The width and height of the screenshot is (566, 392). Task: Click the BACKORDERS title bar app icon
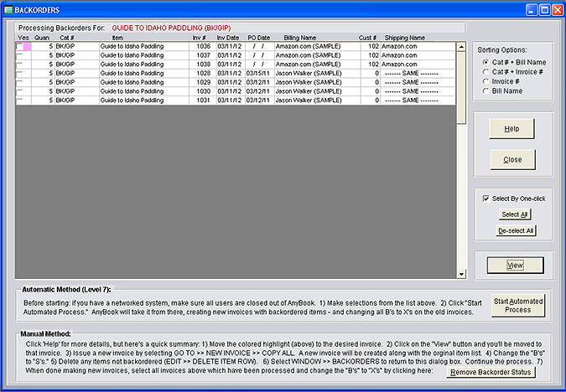[8, 9]
